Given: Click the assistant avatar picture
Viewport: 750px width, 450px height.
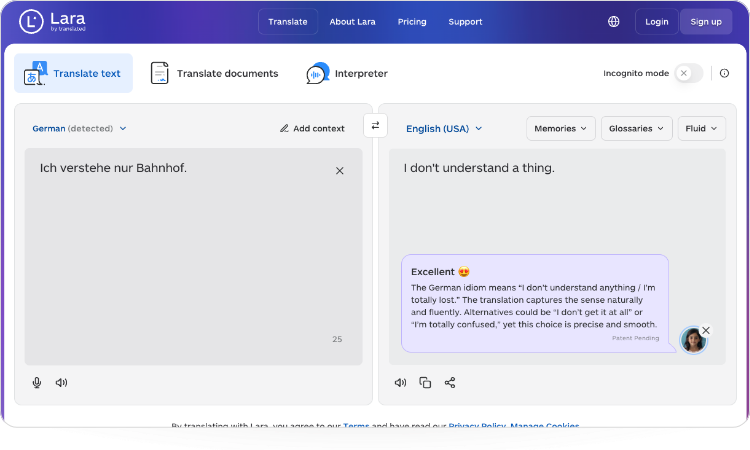Looking at the screenshot, I should 693,340.
